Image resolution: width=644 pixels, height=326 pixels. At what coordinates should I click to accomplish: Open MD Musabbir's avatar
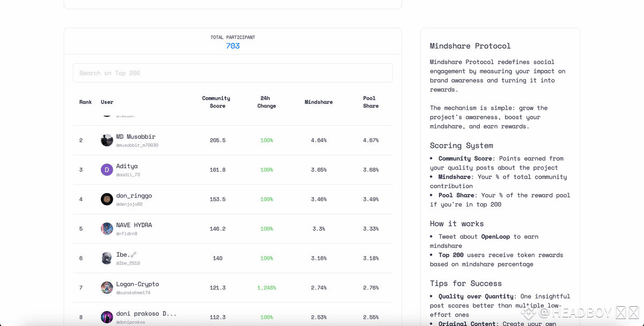[107, 140]
